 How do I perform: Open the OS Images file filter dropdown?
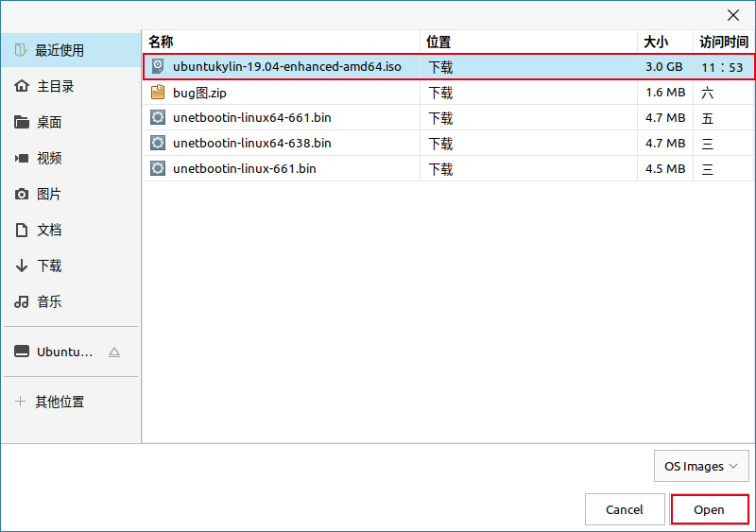coord(701,466)
